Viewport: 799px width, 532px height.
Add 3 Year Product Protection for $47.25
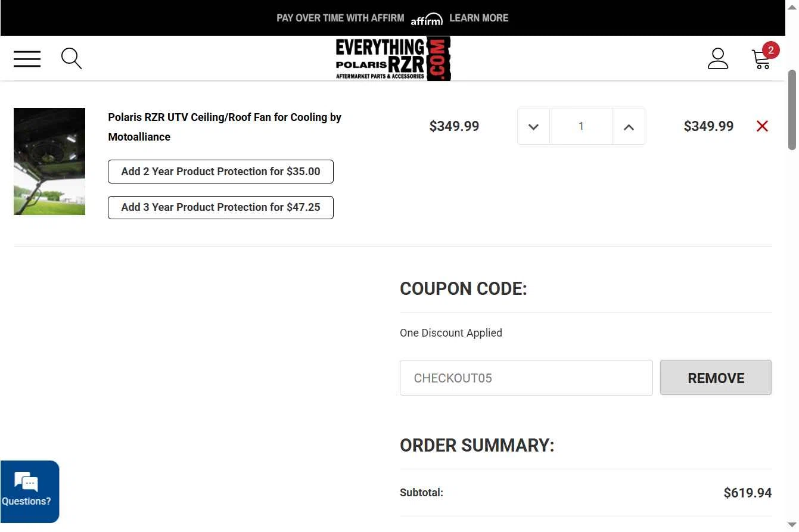(x=220, y=207)
